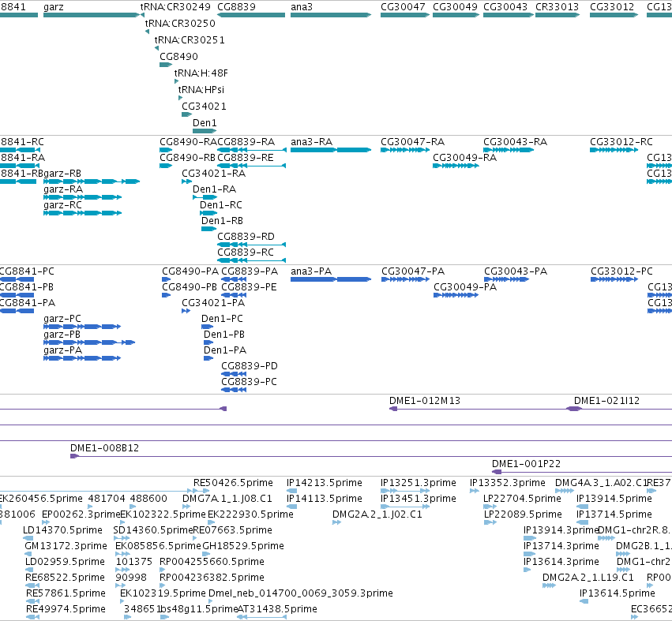
Task: Click the CG8490-RA transcript label
Action: pos(188,142)
